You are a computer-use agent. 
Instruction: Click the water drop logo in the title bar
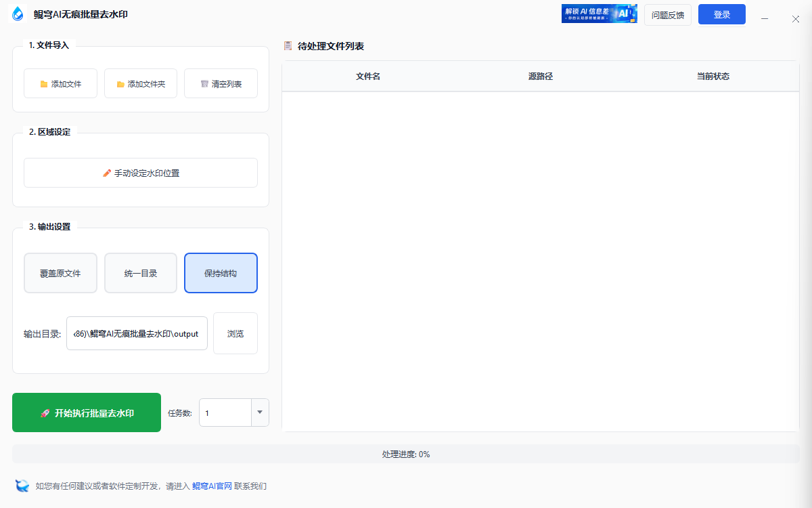[x=17, y=13]
